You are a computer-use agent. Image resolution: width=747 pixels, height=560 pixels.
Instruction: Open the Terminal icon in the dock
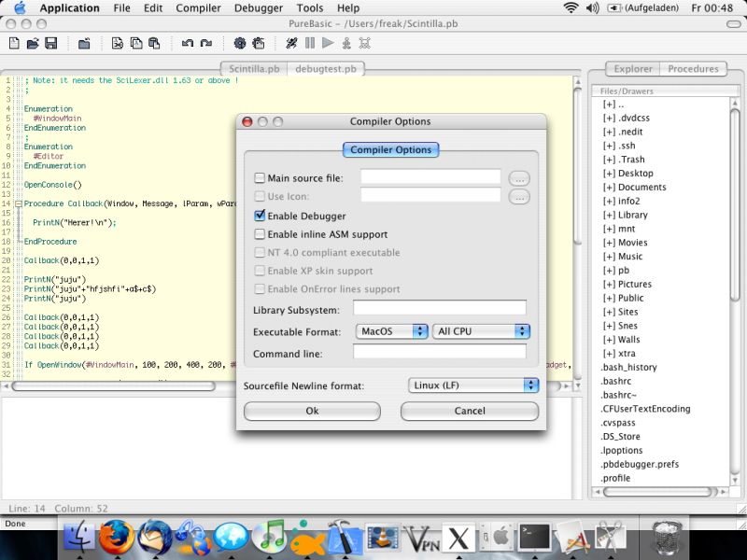534,538
